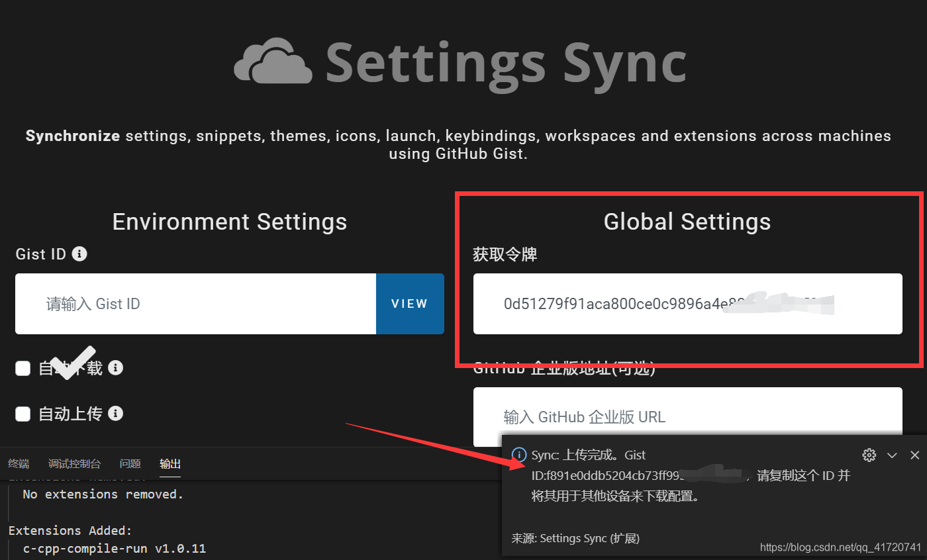Switch to the 终端 panel tab
The width and height of the screenshot is (927, 560).
(x=19, y=464)
